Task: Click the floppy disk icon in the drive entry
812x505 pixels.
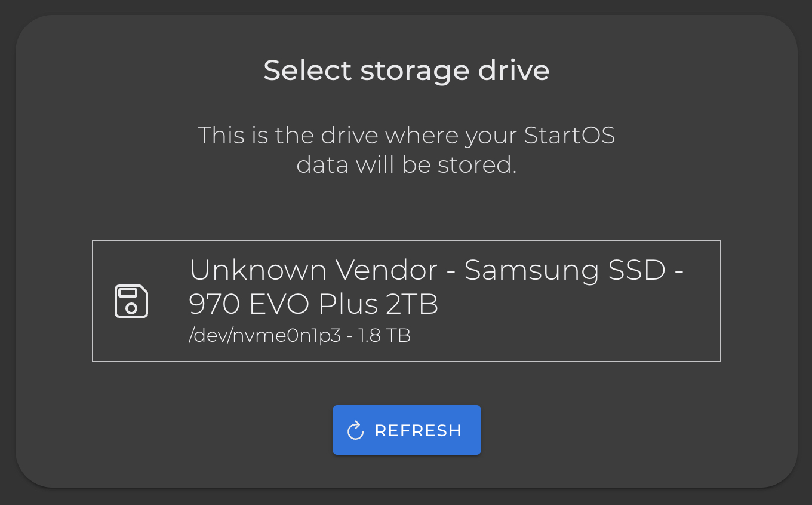Action: pyautogui.click(x=131, y=301)
